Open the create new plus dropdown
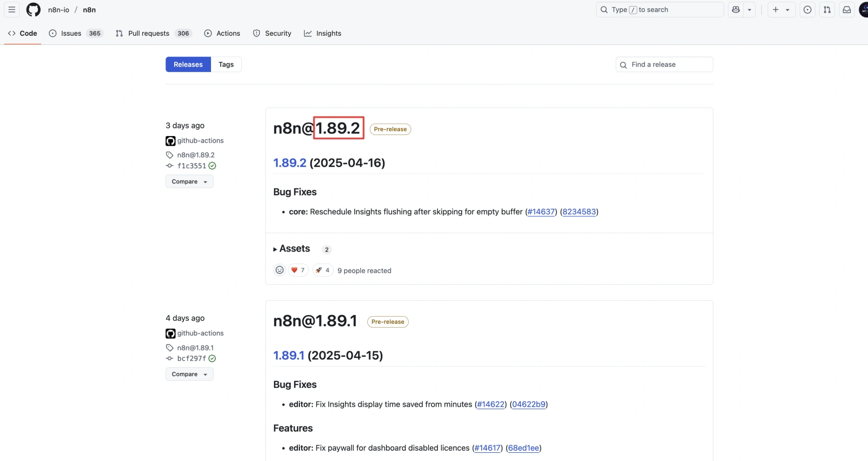Viewport: 868px width, 461px height. (781, 10)
